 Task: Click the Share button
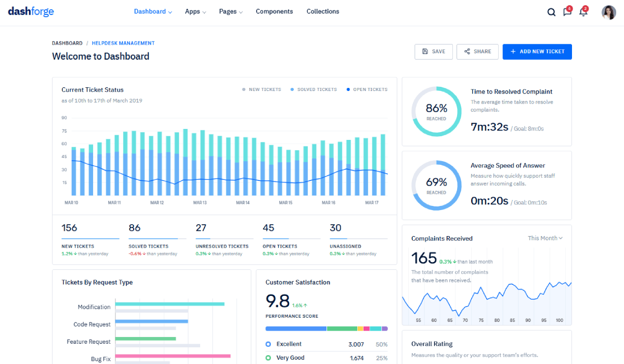tap(477, 51)
